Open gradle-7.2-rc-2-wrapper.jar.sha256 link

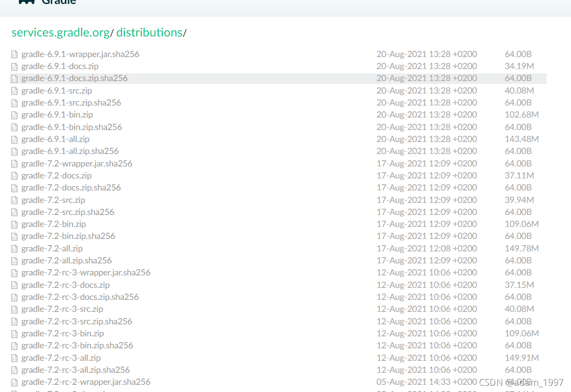[86, 382]
